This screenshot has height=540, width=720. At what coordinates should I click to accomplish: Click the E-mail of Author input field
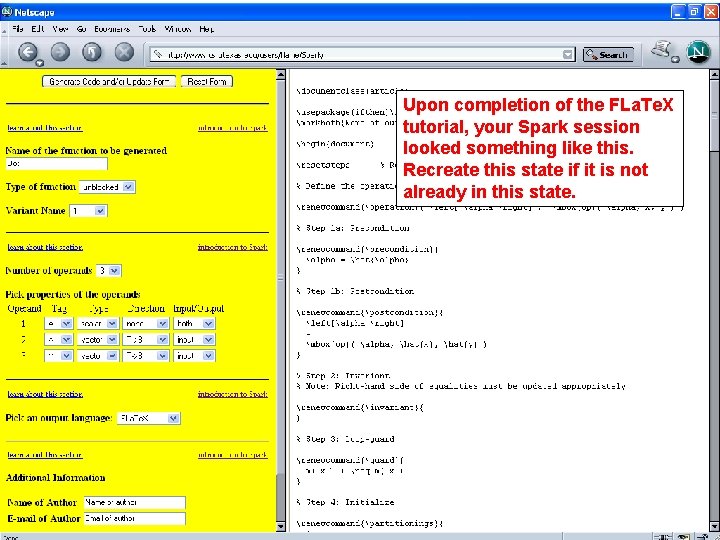pos(135,518)
